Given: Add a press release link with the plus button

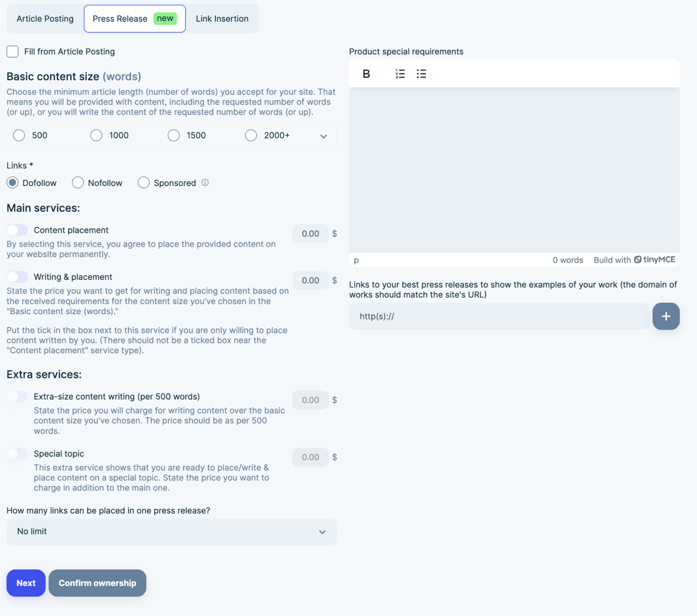Looking at the screenshot, I should click(x=666, y=316).
